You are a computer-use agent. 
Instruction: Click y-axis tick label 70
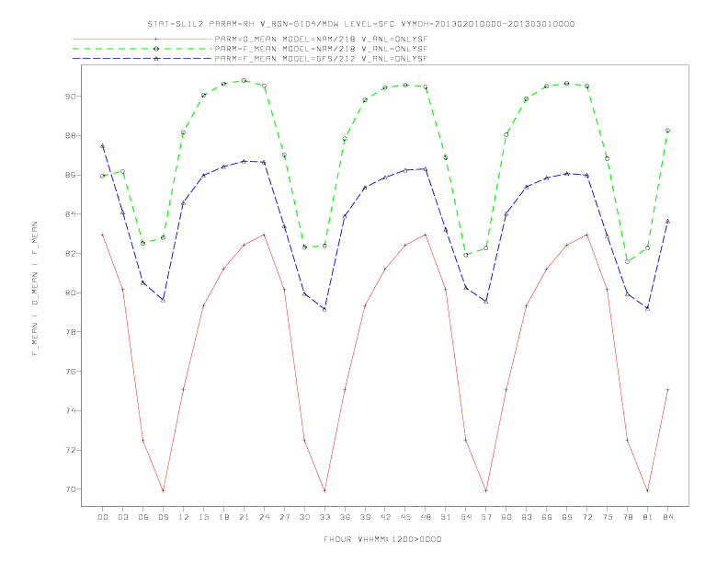coord(71,489)
